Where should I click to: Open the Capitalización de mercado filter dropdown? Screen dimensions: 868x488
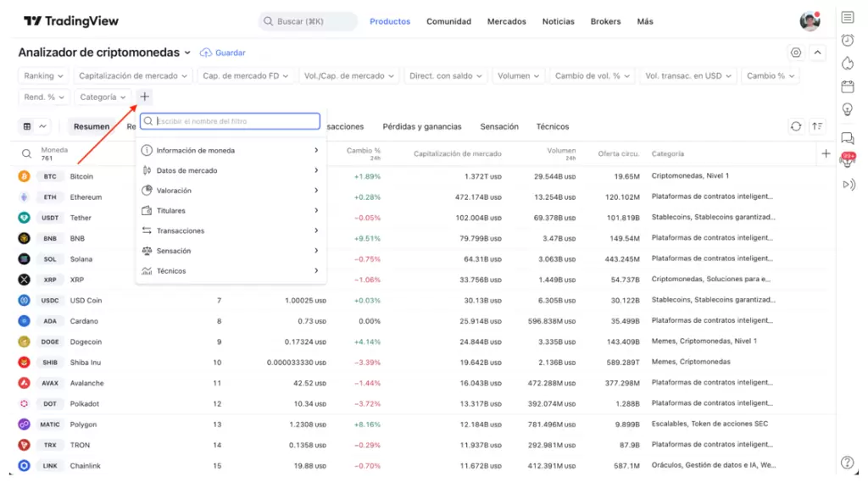click(133, 75)
